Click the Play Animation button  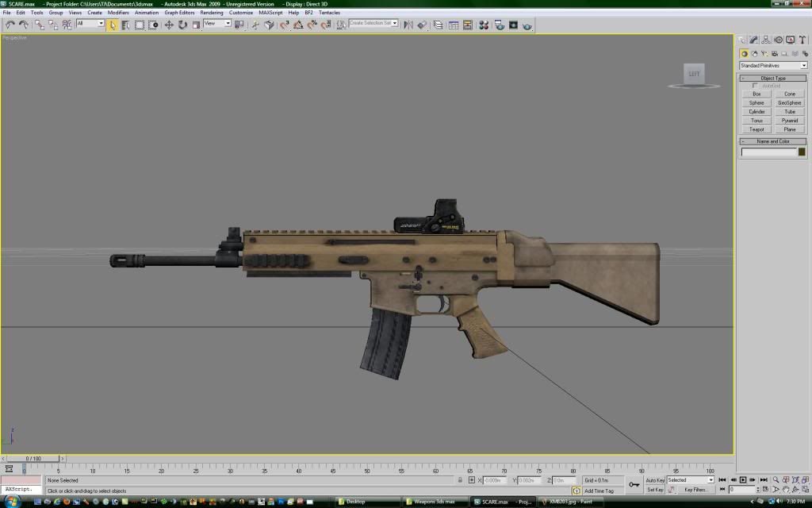pyautogui.click(x=742, y=479)
